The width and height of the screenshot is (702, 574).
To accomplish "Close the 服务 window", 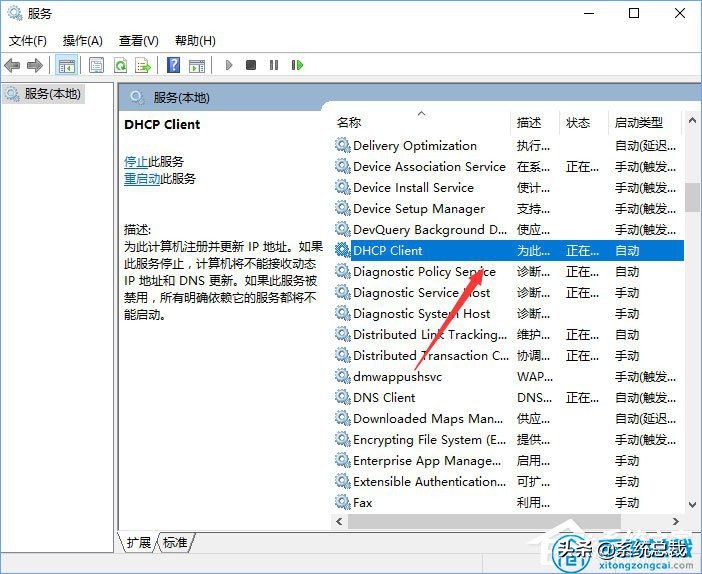I will click(680, 13).
